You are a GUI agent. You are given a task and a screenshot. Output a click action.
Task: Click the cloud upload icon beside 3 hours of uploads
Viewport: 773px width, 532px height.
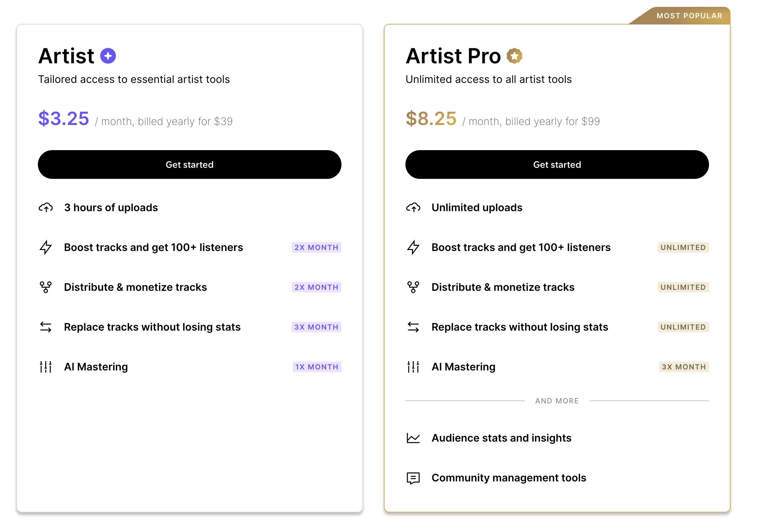point(46,207)
